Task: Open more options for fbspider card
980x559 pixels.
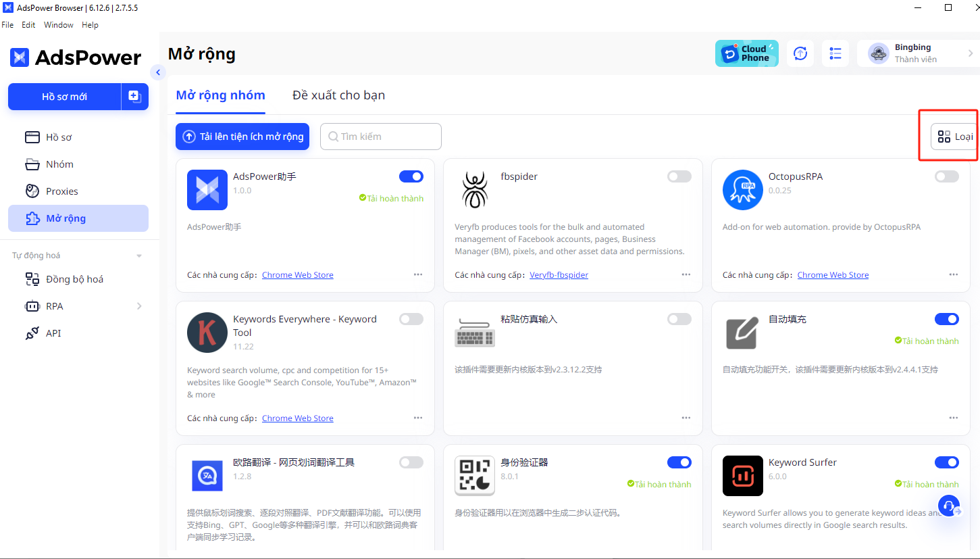Action: coord(686,274)
